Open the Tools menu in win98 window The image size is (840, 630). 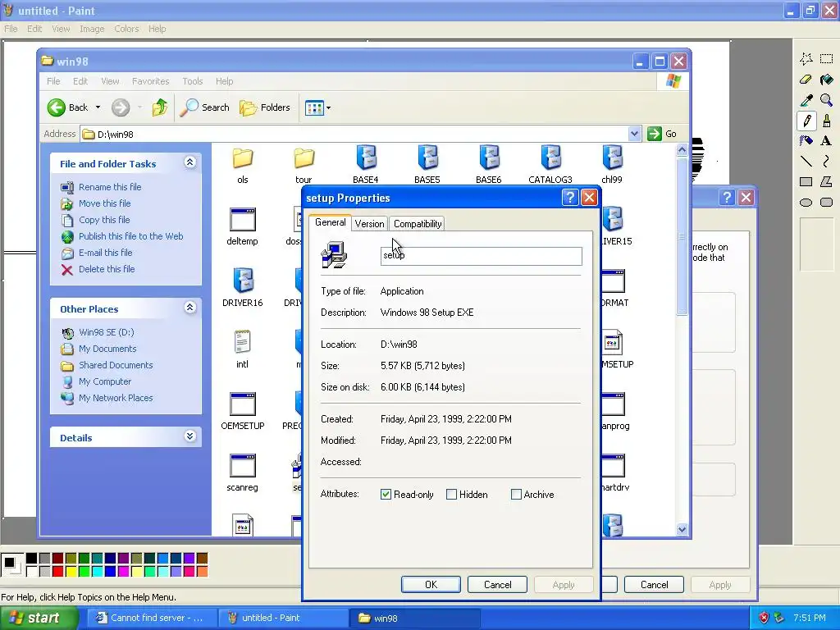(x=192, y=81)
